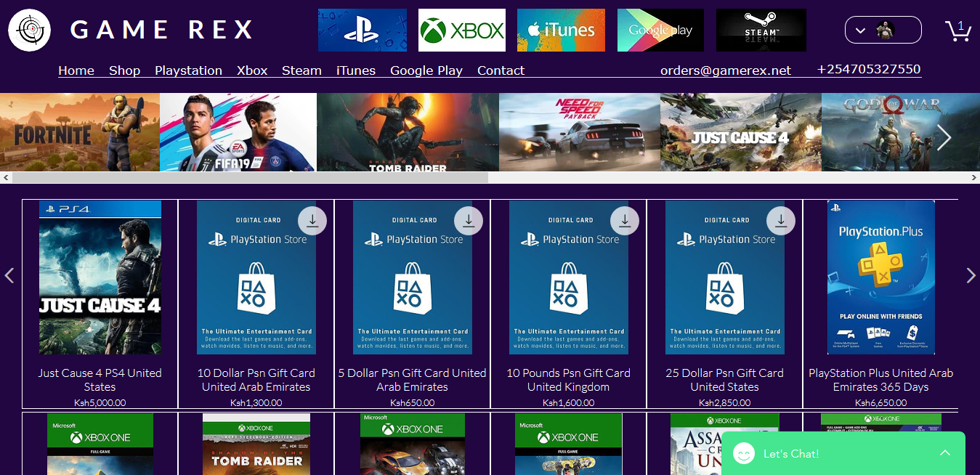Click the GAME REX site title
Viewport: 980px width, 475px height.
(162, 30)
